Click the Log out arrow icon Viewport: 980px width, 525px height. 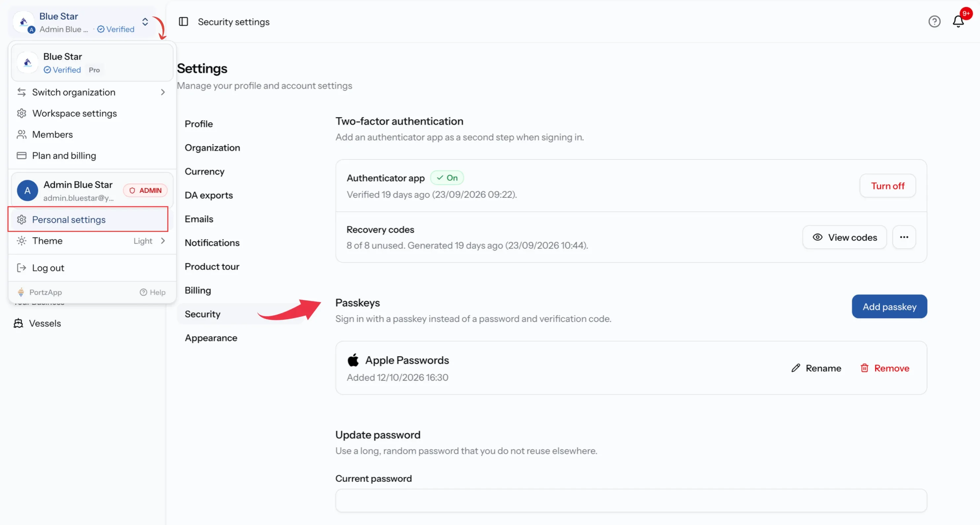coord(22,268)
